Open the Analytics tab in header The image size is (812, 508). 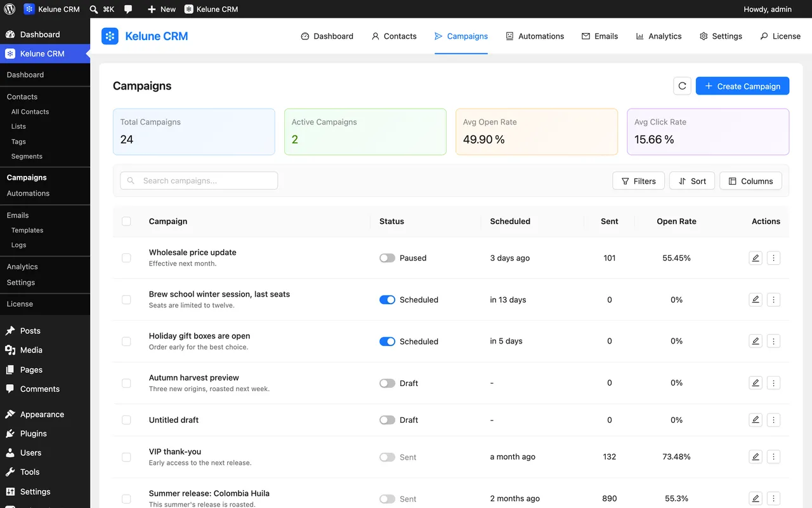[x=658, y=36]
